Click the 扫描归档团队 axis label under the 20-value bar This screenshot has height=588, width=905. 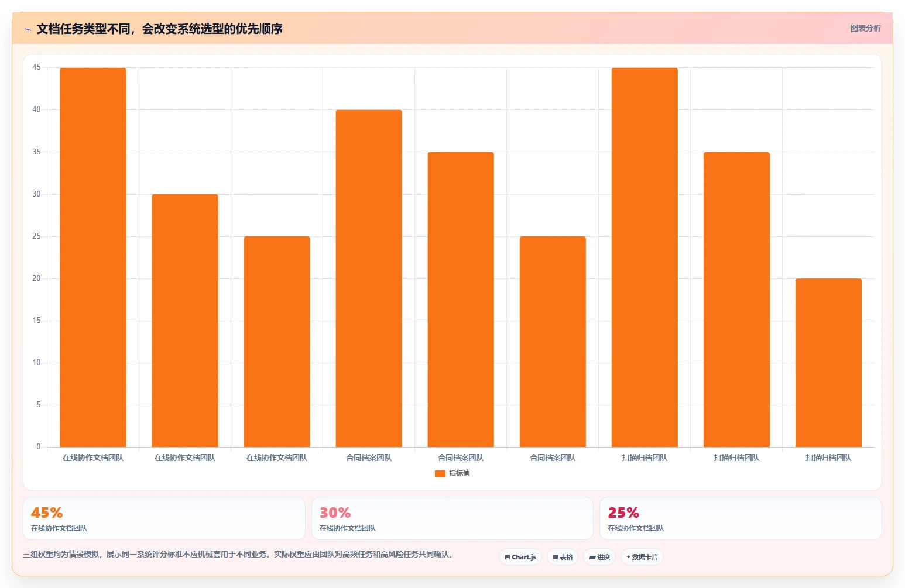click(828, 458)
